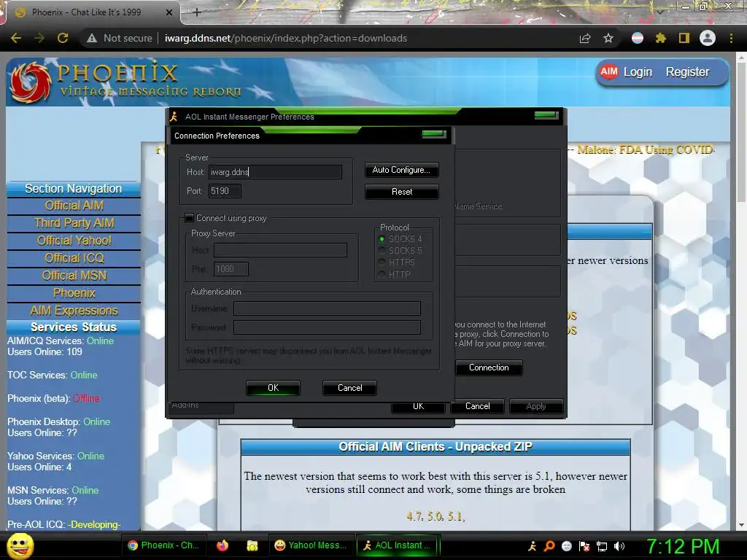Click the red AIM badge near Login
This screenshot has height=560, width=747.
[609, 72]
